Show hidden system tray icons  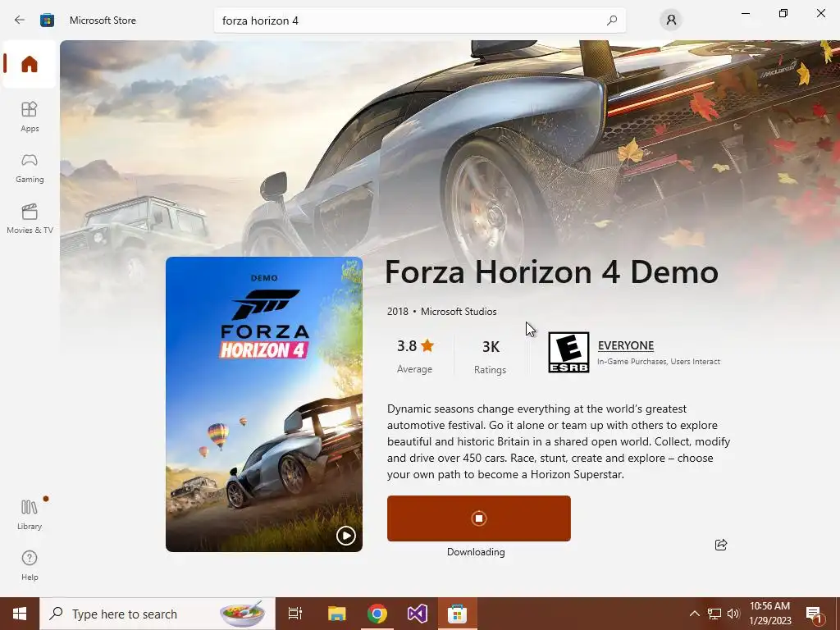pyautogui.click(x=694, y=614)
